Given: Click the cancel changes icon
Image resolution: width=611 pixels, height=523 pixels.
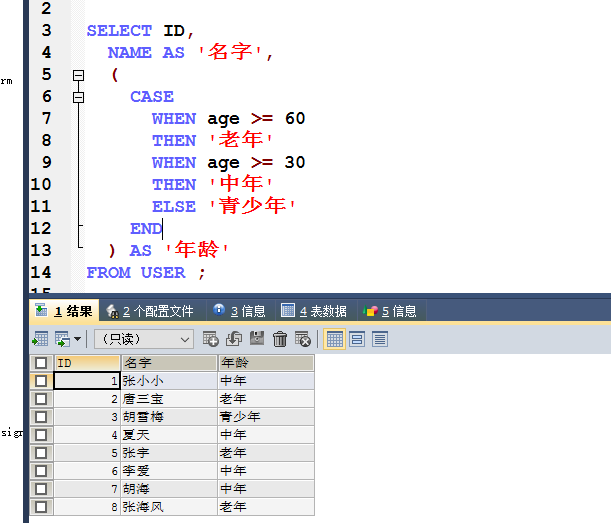Looking at the screenshot, I should tap(303, 339).
